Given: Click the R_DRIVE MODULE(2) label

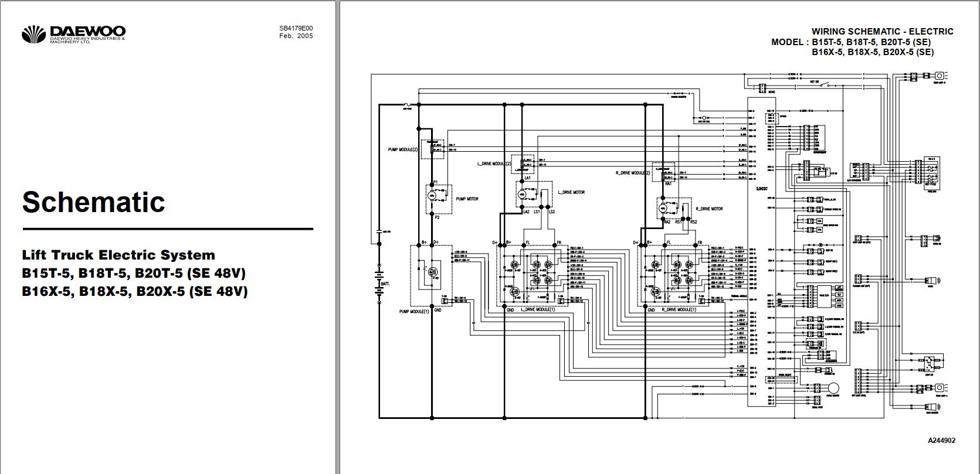Looking at the screenshot, I should click(x=633, y=173).
